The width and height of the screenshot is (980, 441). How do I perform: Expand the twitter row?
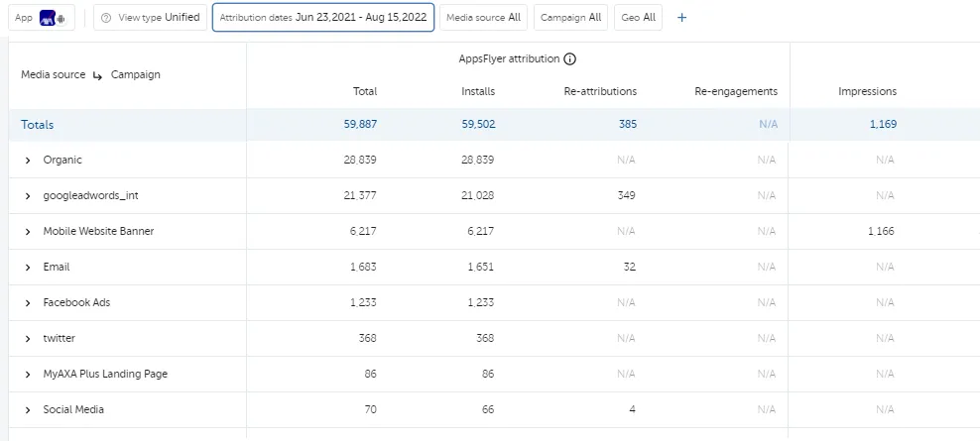click(x=28, y=339)
